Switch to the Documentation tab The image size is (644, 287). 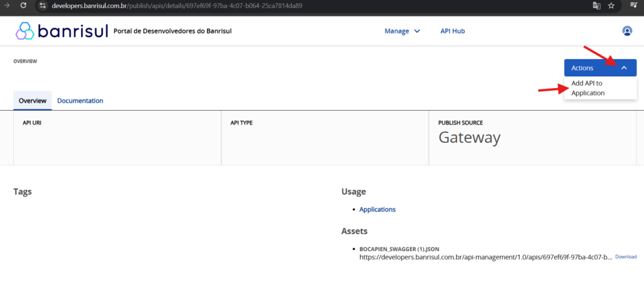80,101
